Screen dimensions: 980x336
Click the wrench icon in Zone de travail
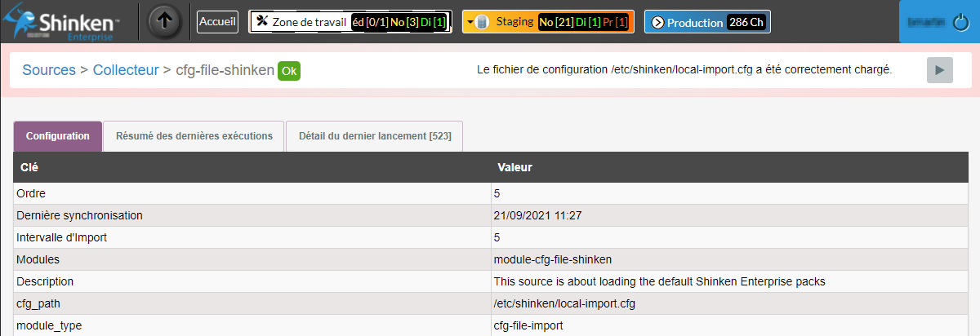click(x=262, y=21)
